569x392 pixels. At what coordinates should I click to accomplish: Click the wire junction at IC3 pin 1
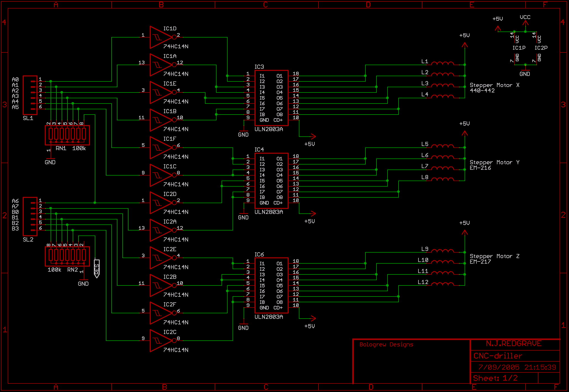click(x=227, y=76)
